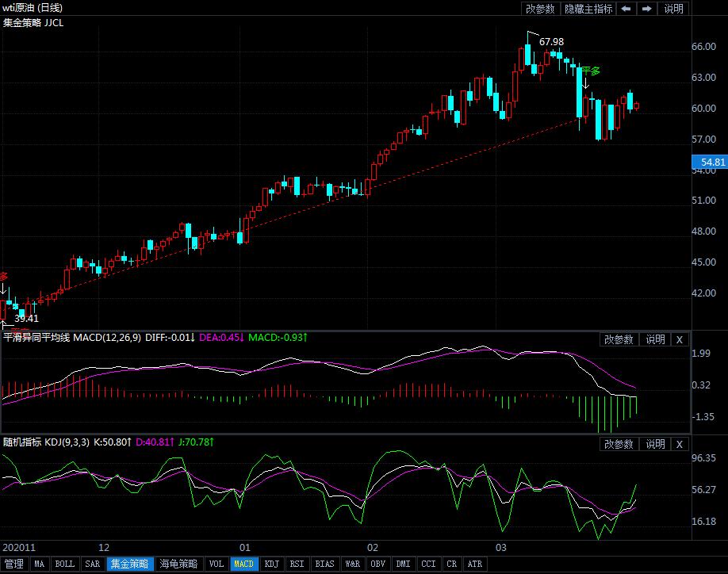This screenshot has width=728, height=574.
Task: Toggle 隐藏主指标 to hide main indicator
Action: [588, 9]
